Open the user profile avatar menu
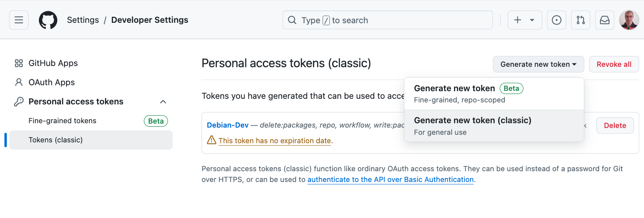 pyautogui.click(x=629, y=20)
